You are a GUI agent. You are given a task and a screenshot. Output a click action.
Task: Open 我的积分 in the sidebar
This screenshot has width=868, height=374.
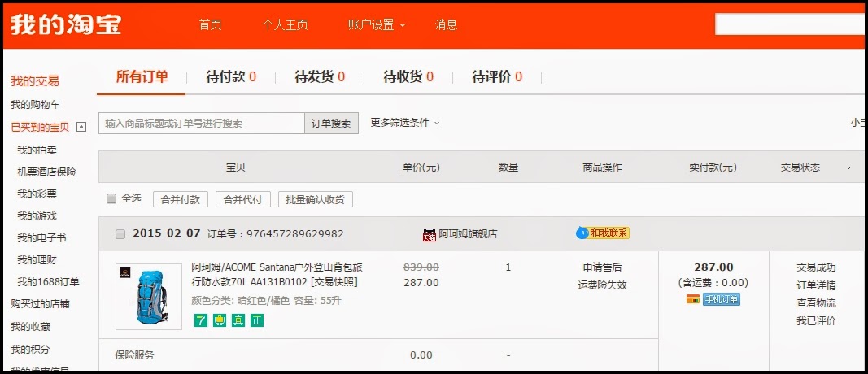[30, 349]
